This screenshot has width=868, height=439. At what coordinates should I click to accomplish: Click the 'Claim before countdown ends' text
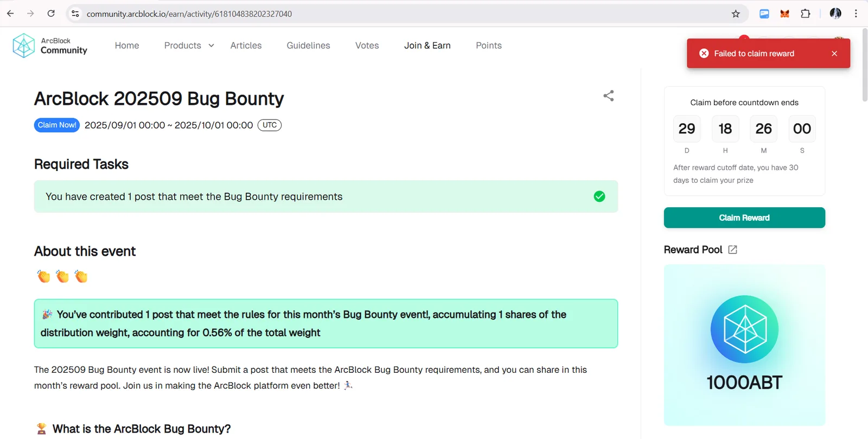tap(744, 103)
